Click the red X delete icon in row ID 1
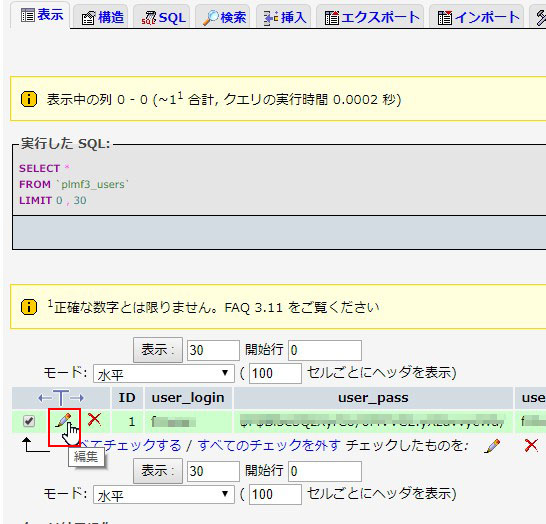 (94, 420)
